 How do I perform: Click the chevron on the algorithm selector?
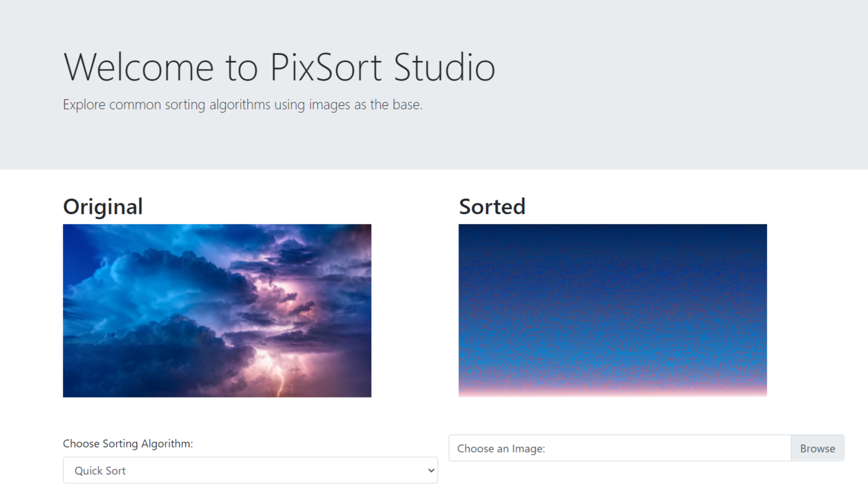[x=430, y=470]
